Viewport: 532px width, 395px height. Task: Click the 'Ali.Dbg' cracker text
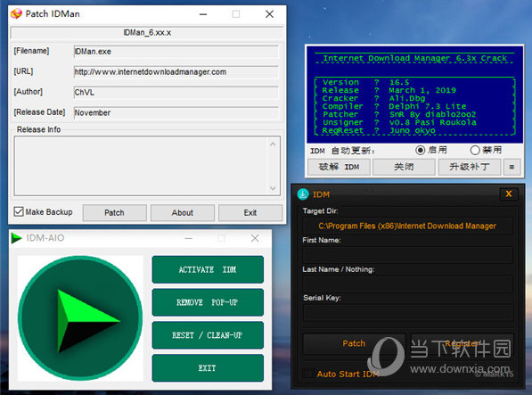(407, 98)
